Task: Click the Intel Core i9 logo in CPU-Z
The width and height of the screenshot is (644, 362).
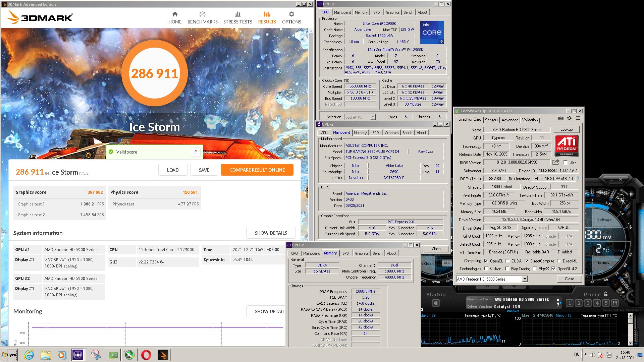Action: (432, 33)
